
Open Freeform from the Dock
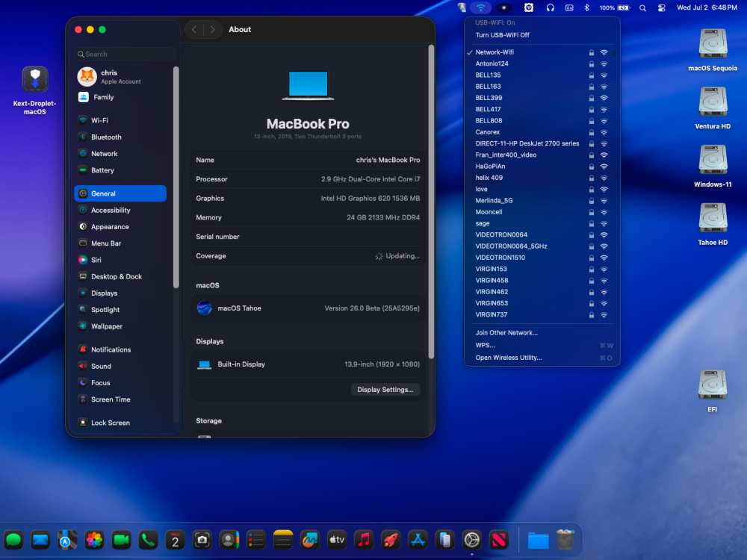[x=310, y=540]
